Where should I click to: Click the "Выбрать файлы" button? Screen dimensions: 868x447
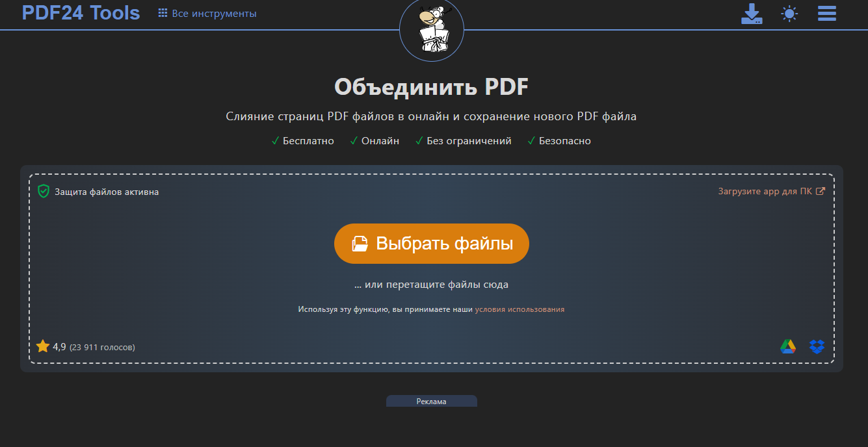[x=432, y=244]
